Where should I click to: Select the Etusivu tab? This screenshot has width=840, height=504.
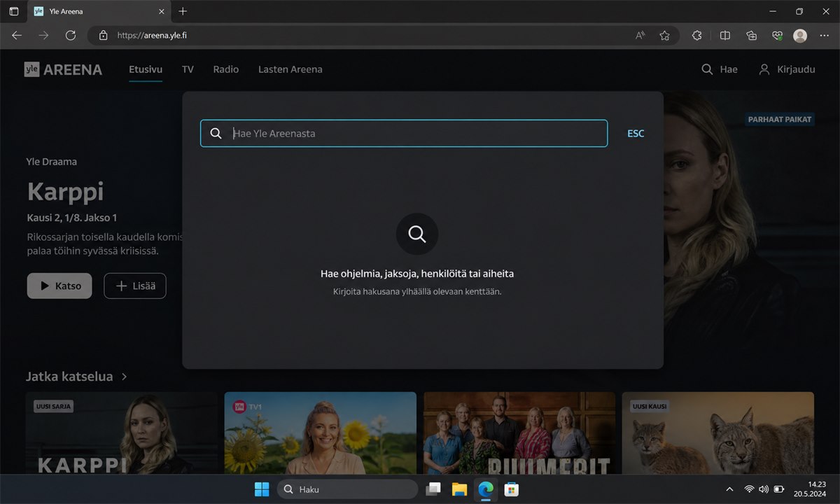click(x=146, y=69)
